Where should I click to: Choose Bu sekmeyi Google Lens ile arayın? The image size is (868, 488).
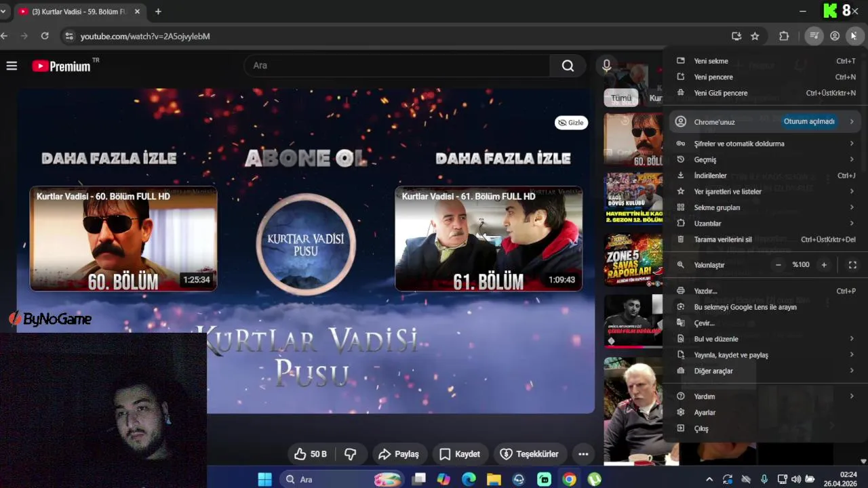click(x=765, y=307)
